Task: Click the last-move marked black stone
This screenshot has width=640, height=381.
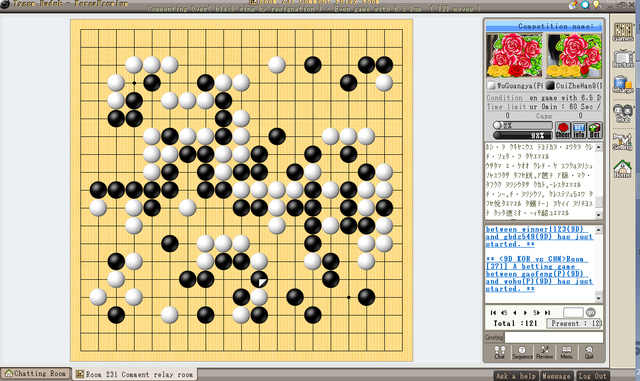Action: (x=259, y=279)
